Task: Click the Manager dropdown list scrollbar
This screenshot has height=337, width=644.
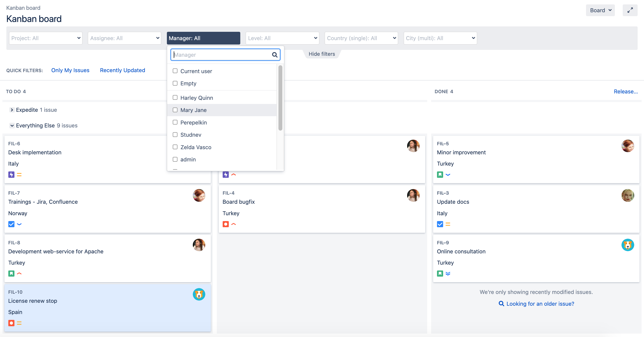Action: pyautogui.click(x=280, y=98)
